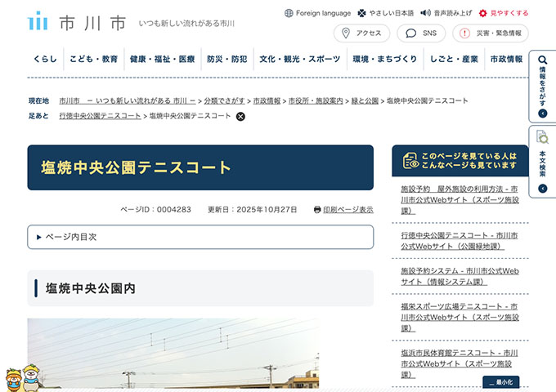
Task: Open 行徳中央公園テニスコート footprint link
Action: pos(100,116)
